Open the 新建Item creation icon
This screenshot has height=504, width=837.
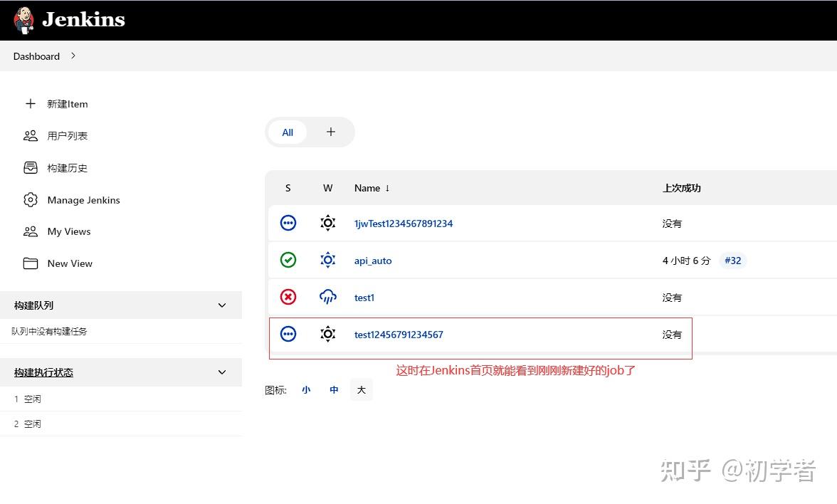(x=31, y=103)
